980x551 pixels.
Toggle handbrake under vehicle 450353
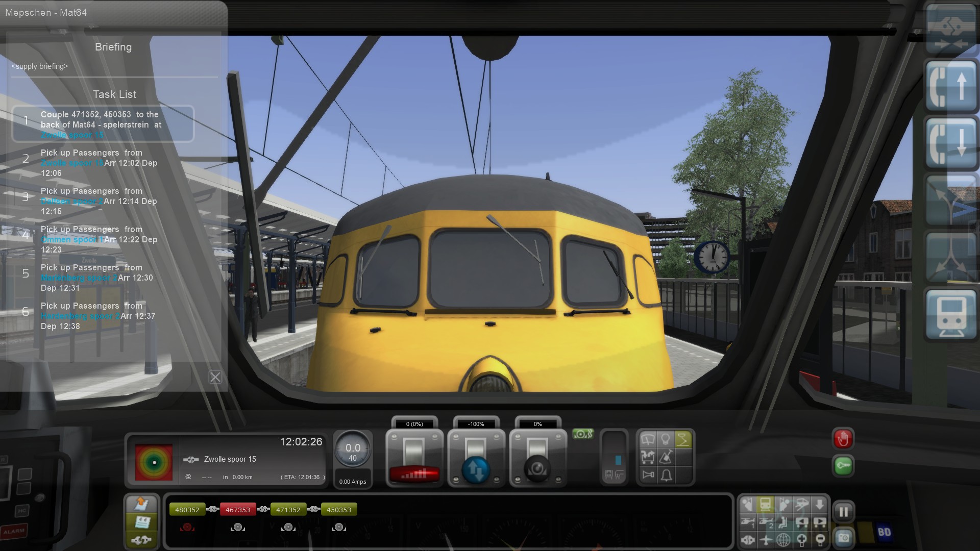pyautogui.click(x=339, y=527)
